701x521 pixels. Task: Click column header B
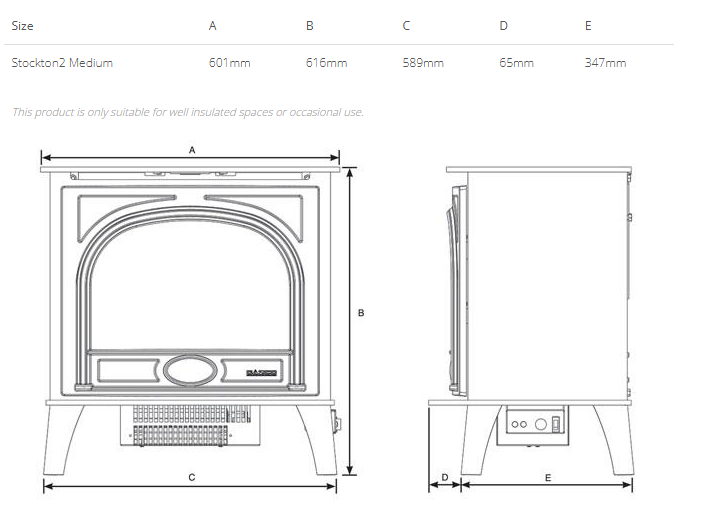(310, 26)
